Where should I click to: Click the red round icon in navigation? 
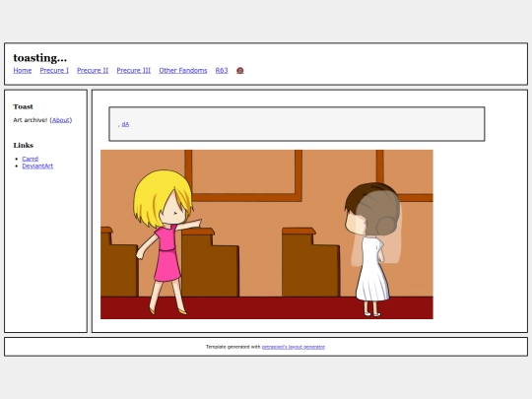(239, 71)
